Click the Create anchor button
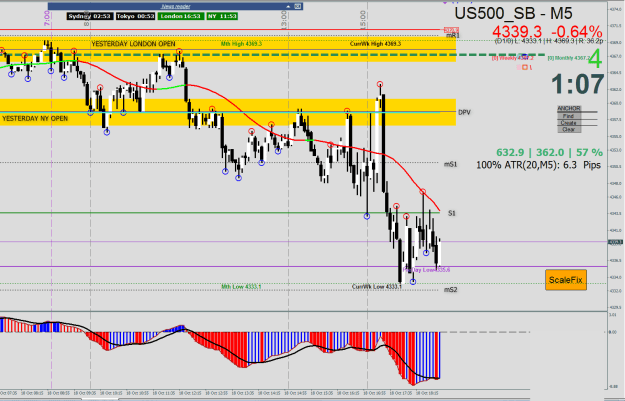Image resolution: width=625 pixels, height=401 pixels. click(x=569, y=123)
